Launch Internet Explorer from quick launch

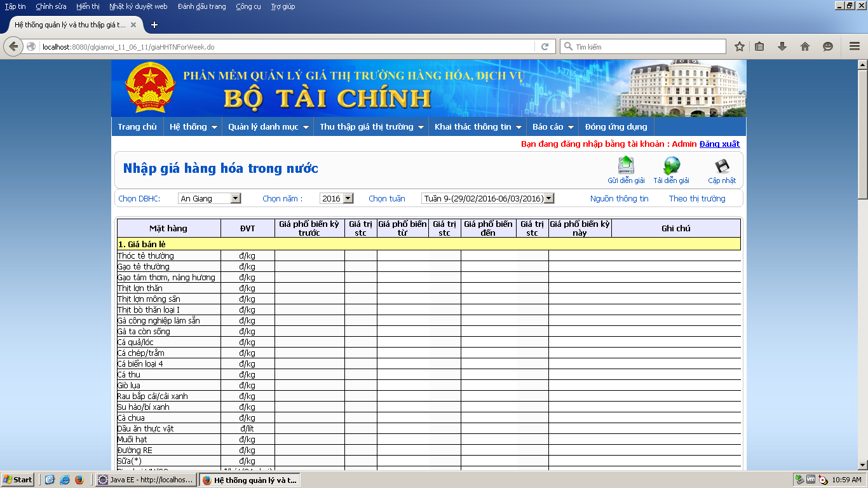[64, 480]
